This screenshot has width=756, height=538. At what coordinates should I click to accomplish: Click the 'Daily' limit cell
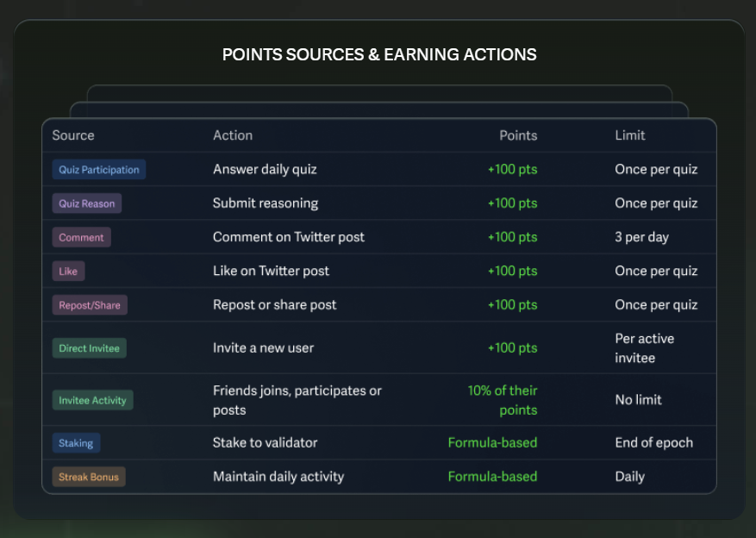tap(629, 477)
